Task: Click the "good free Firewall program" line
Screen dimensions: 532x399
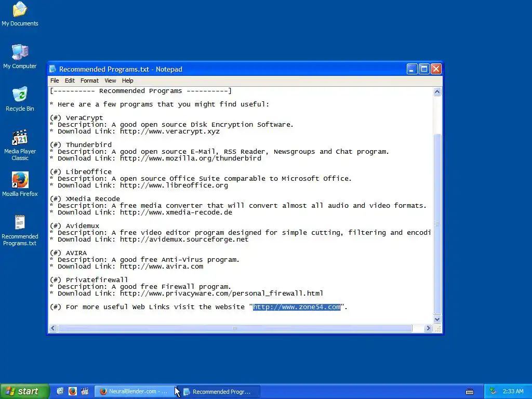Action: point(140,286)
